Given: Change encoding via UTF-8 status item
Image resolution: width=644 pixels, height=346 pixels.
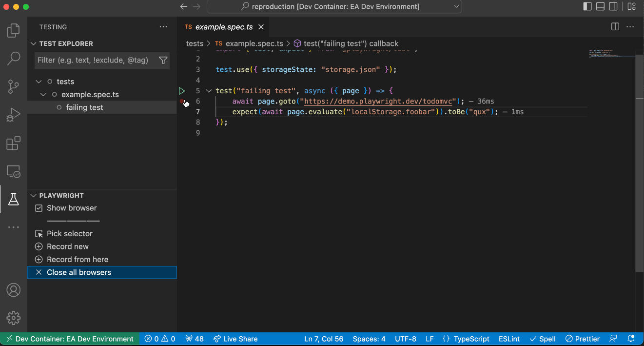Looking at the screenshot, I should tap(406, 339).
